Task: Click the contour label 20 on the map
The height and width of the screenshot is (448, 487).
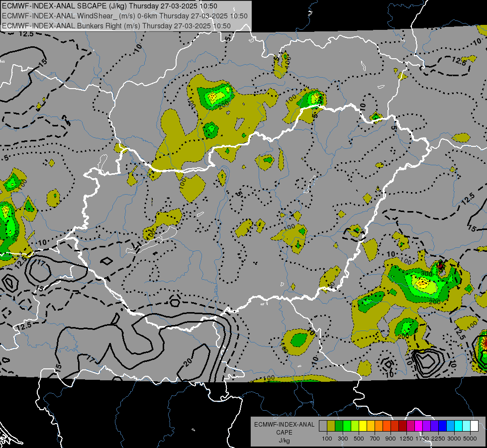Action: 189,362
